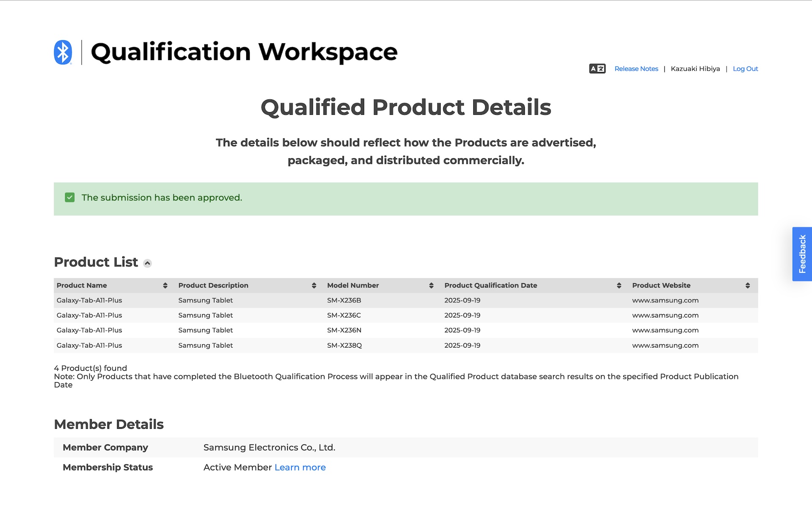This screenshot has height=508, width=812.
Task: Click the Kazuaki Hibiya user name
Action: coord(695,69)
